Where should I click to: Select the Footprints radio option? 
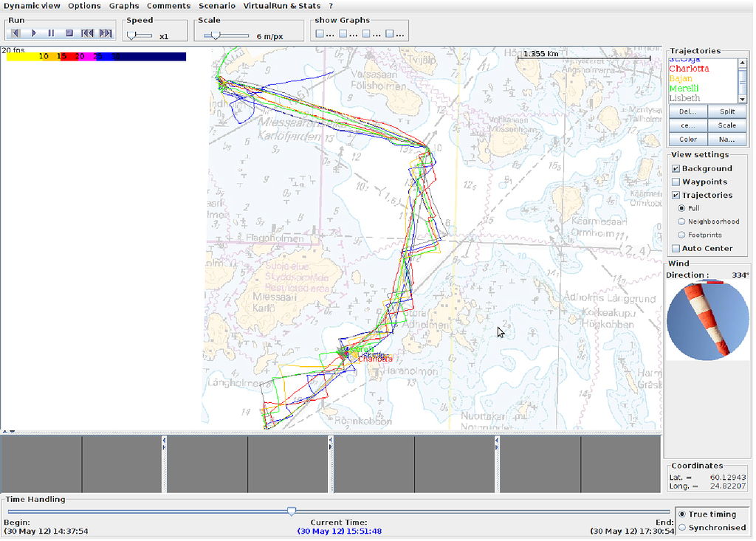[x=681, y=235]
